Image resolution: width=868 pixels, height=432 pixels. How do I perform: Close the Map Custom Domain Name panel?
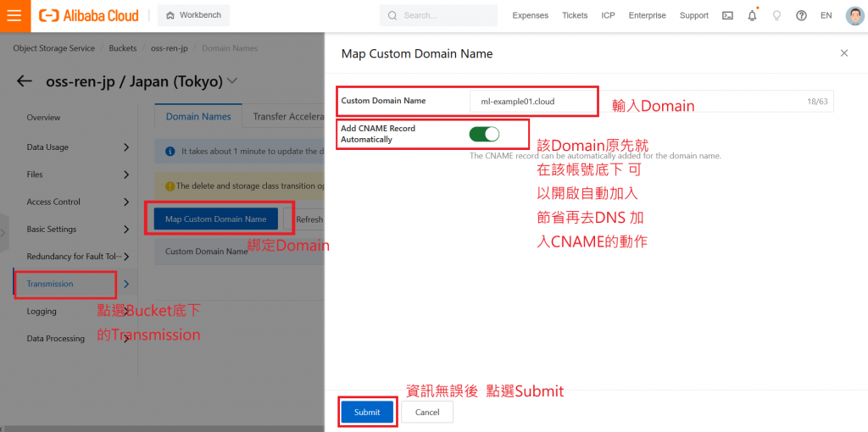pyautogui.click(x=844, y=53)
